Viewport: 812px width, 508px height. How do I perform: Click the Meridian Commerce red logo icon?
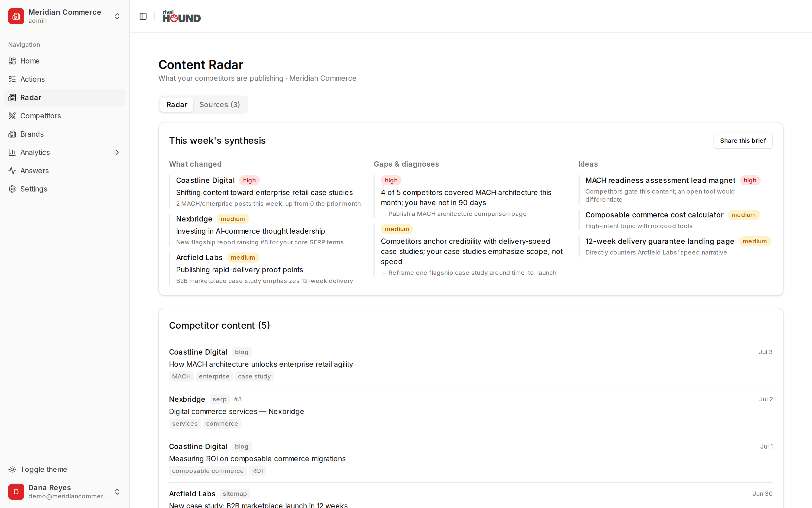click(16, 16)
